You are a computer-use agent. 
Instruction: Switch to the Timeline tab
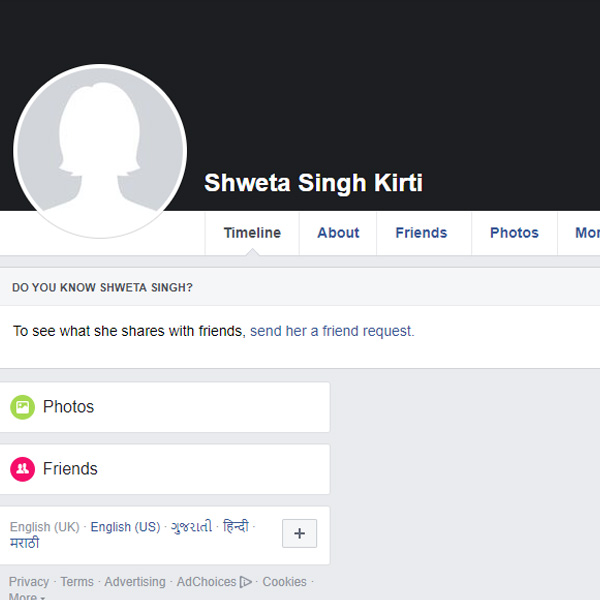tap(252, 233)
